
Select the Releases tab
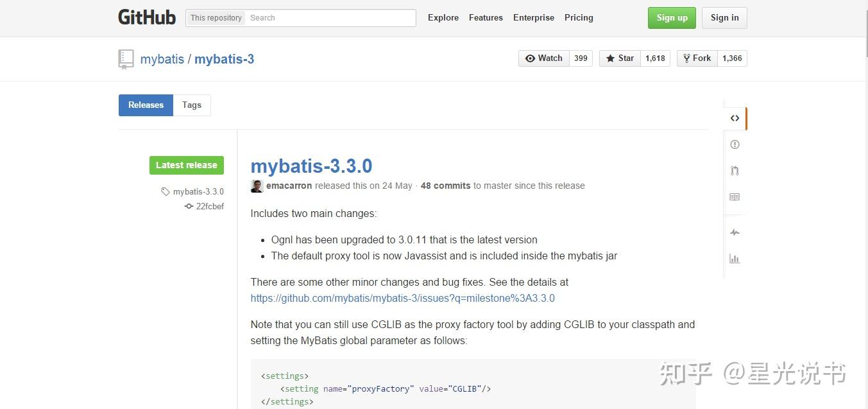(146, 105)
